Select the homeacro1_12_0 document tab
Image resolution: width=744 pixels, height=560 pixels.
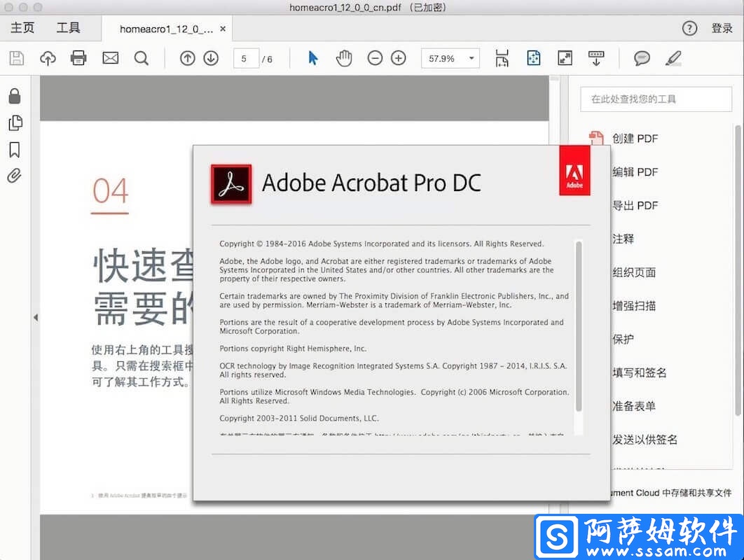[x=166, y=29]
